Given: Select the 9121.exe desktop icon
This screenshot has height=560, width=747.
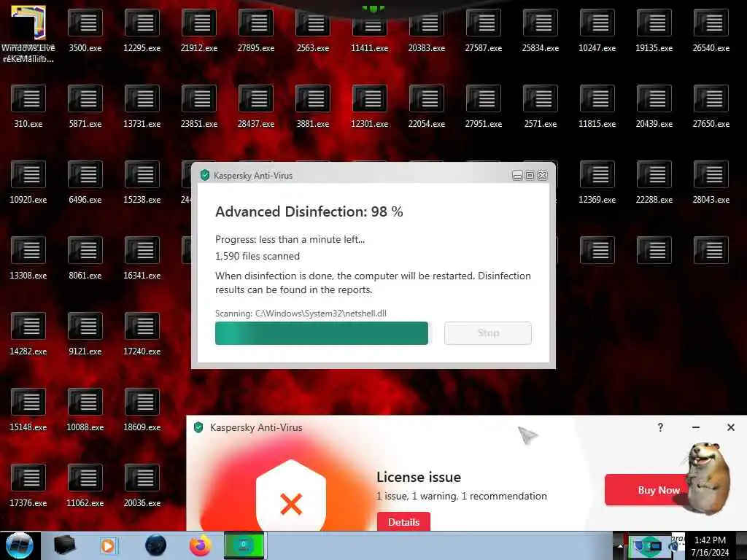Looking at the screenshot, I should tap(85, 326).
